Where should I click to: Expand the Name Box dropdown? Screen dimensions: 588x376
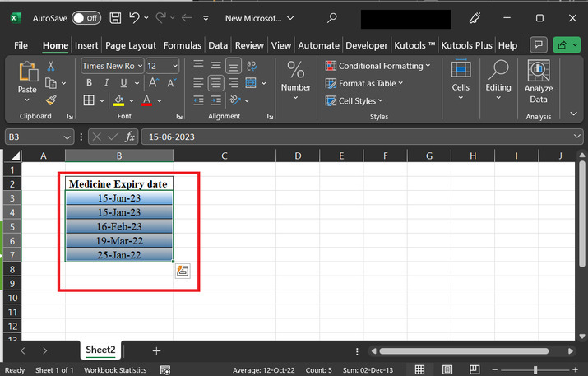(x=67, y=137)
